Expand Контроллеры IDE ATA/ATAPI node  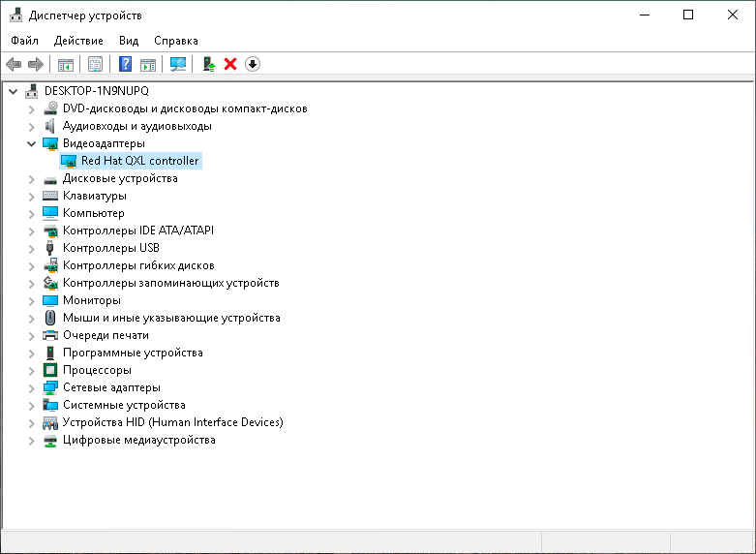pyautogui.click(x=31, y=231)
